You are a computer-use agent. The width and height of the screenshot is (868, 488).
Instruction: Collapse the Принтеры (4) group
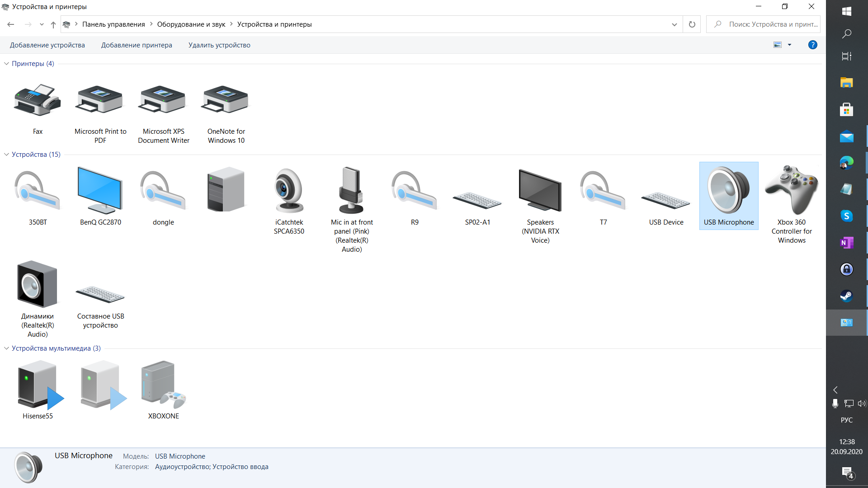click(6, 64)
